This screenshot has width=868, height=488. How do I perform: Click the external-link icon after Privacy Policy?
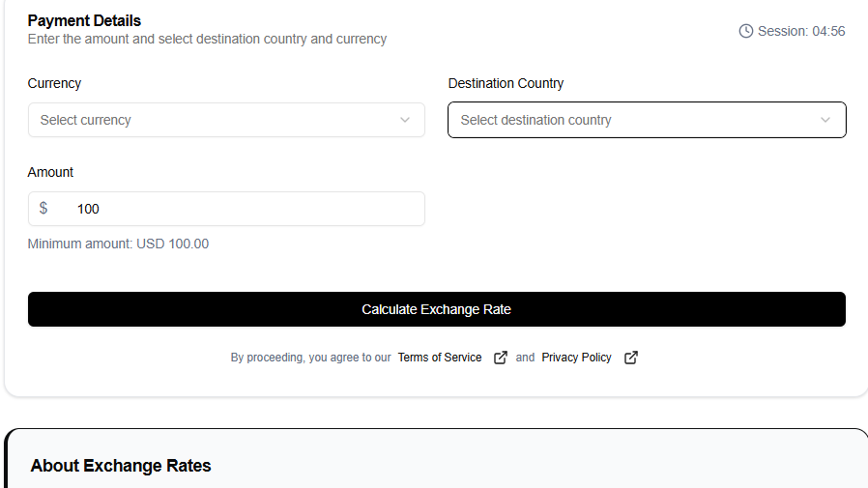coord(631,358)
